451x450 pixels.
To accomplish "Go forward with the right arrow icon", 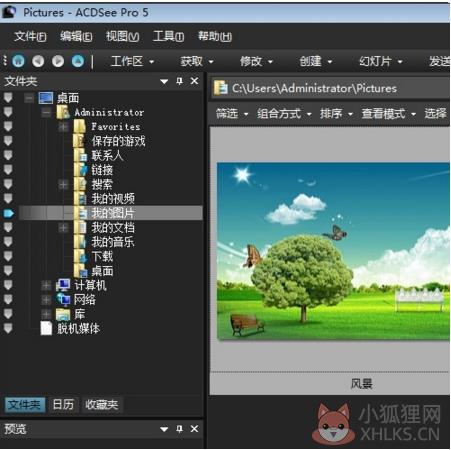I will coord(58,61).
